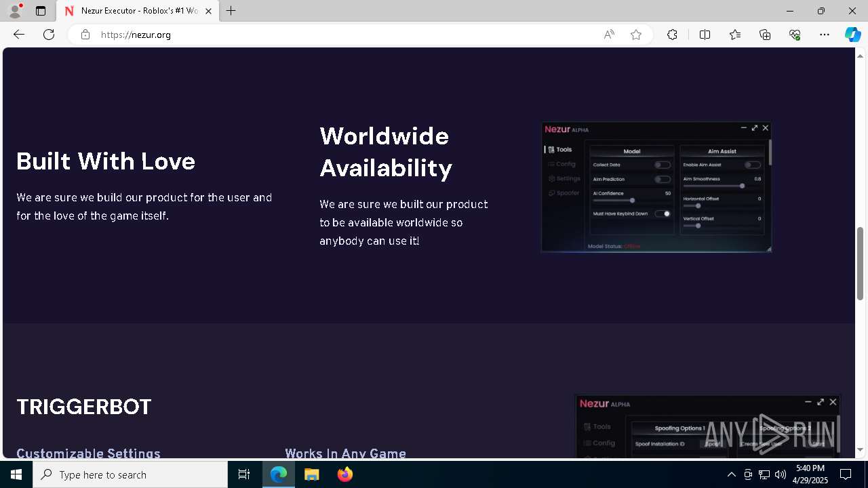Open File Explorer from taskbar
Screen dimensions: 868x488
311,474
